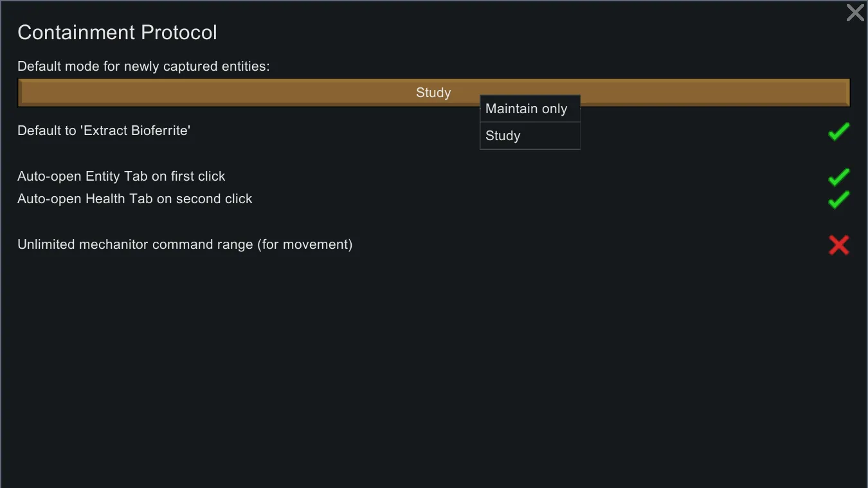Screen dimensions: 868x488
Task: Click the red X for mechanitor command range
Action: (x=838, y=245)
